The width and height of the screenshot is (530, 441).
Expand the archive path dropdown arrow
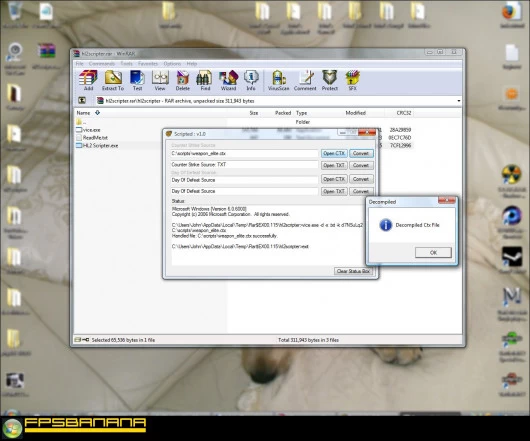click(x=458, y=101)
